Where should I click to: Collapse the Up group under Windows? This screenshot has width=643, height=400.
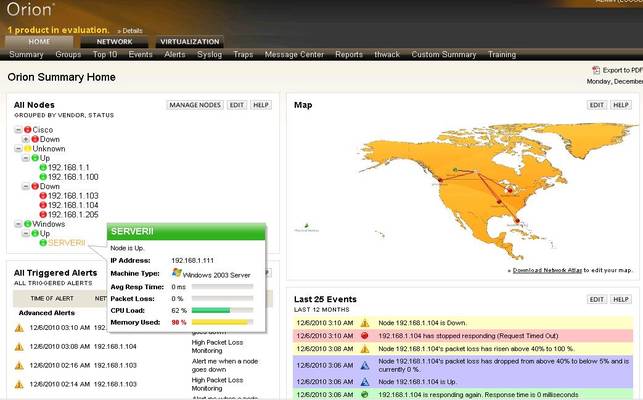tap(25, 233)
